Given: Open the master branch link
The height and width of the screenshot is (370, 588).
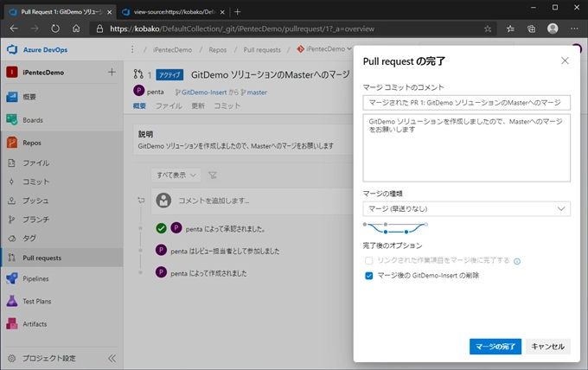Looking at the screenshot, I should point(257,92).
